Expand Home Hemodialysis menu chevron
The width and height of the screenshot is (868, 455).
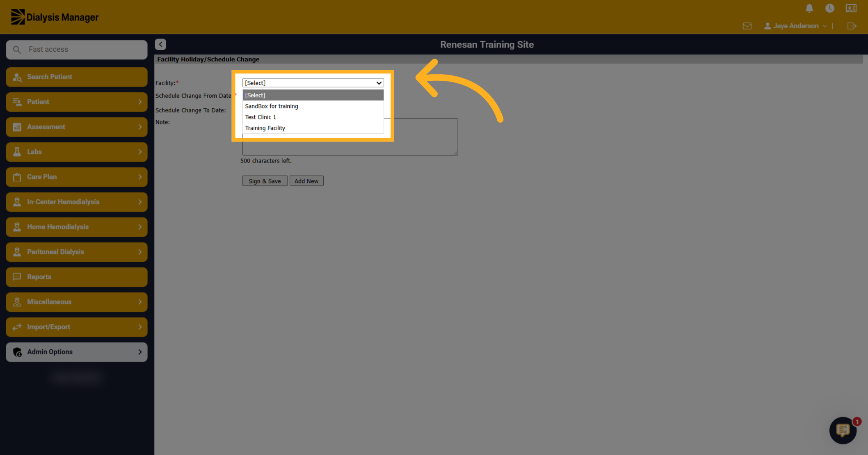coord(140,227)
